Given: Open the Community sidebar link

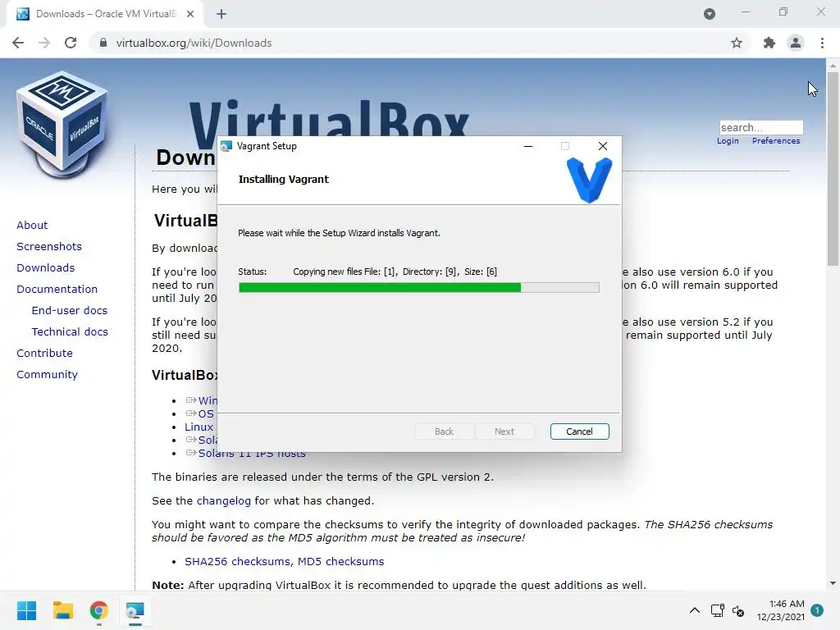Looking at the screenshot, I should click(47, 374).
